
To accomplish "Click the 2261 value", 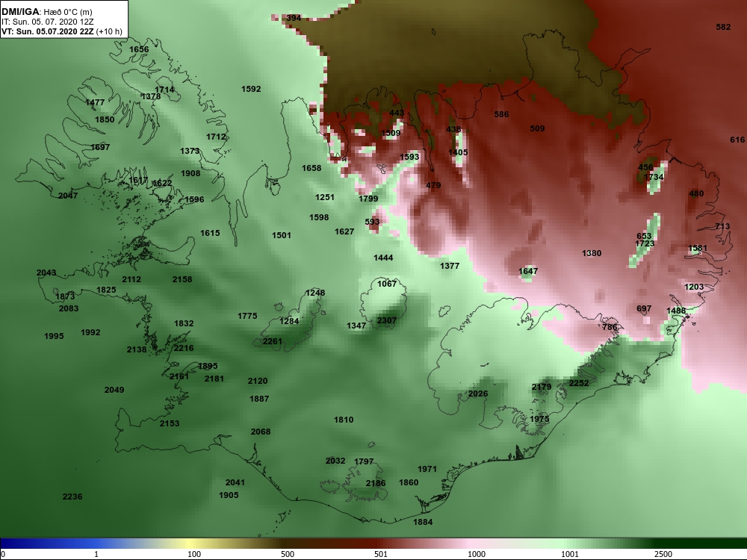I will pyautogui.click(x=273, y=341).
